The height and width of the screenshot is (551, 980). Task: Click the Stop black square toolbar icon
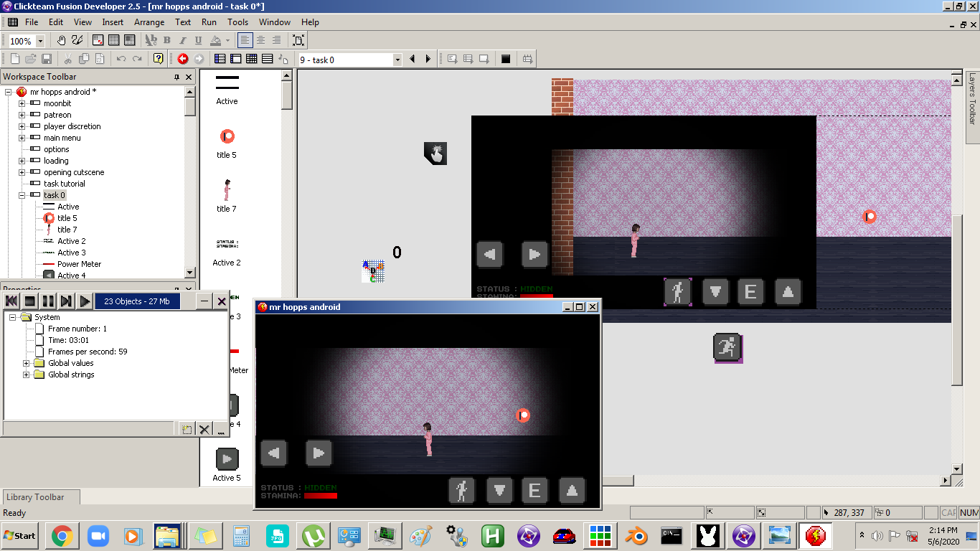(506, 59)
